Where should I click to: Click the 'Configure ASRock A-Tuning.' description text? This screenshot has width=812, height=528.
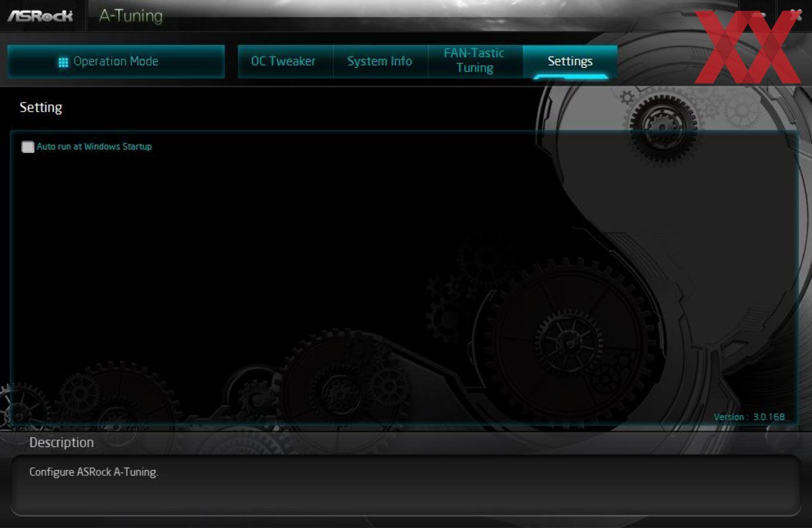tap(94, 472)
